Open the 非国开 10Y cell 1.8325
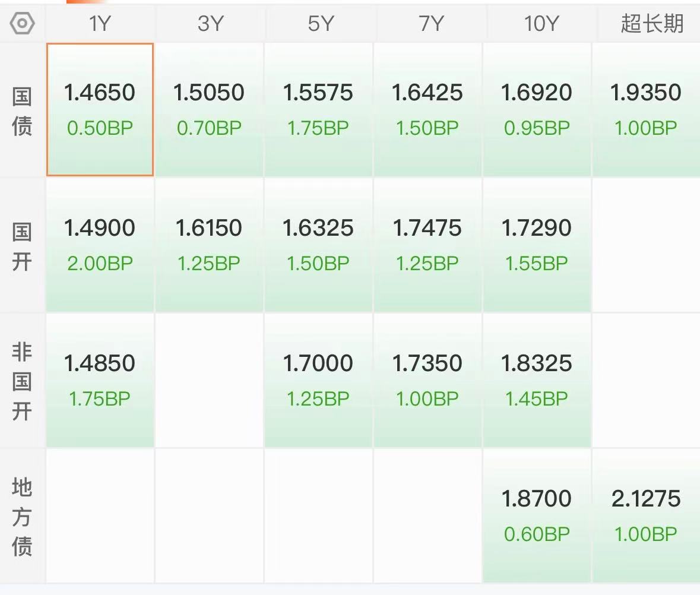The width and height of the screenshot is (700, 595). point(537,380)
